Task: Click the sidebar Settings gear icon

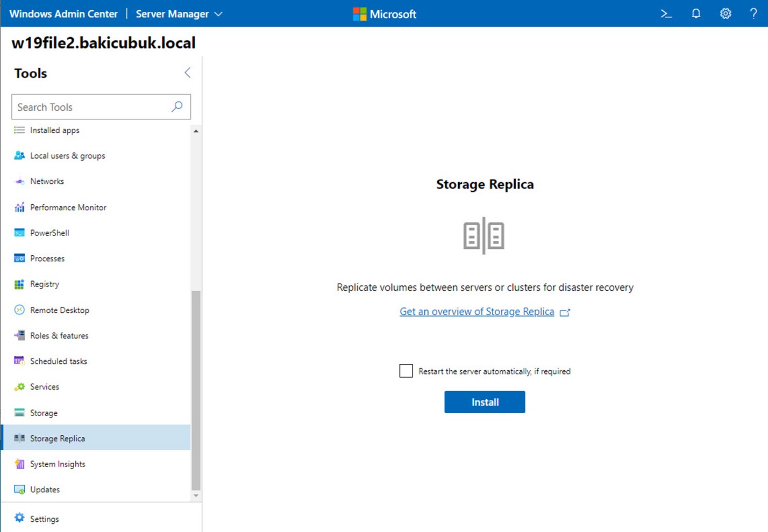Action: tap(19, 517)
